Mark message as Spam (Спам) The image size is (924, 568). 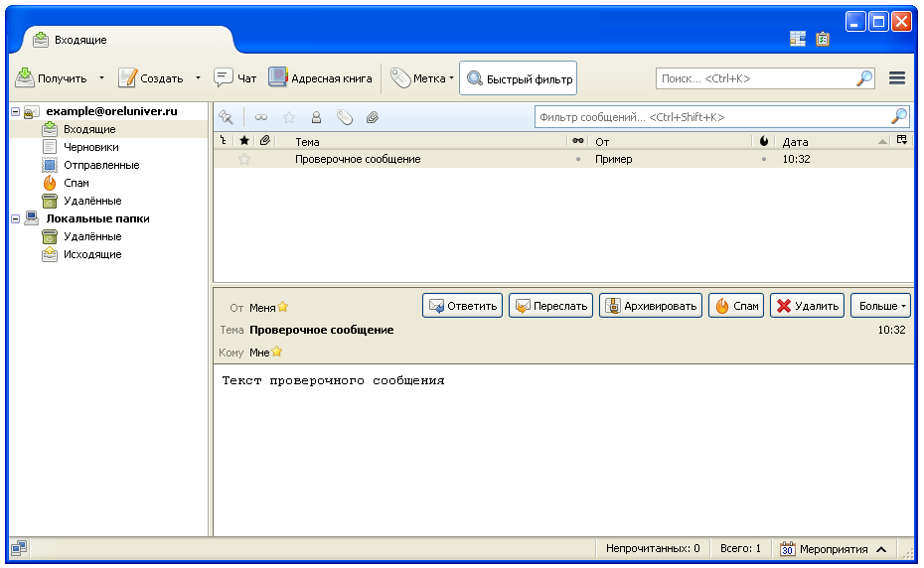coord(736,306)
